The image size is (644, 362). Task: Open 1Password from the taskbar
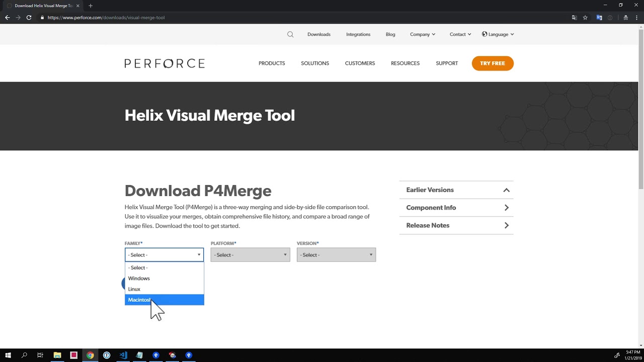point(107,355)
